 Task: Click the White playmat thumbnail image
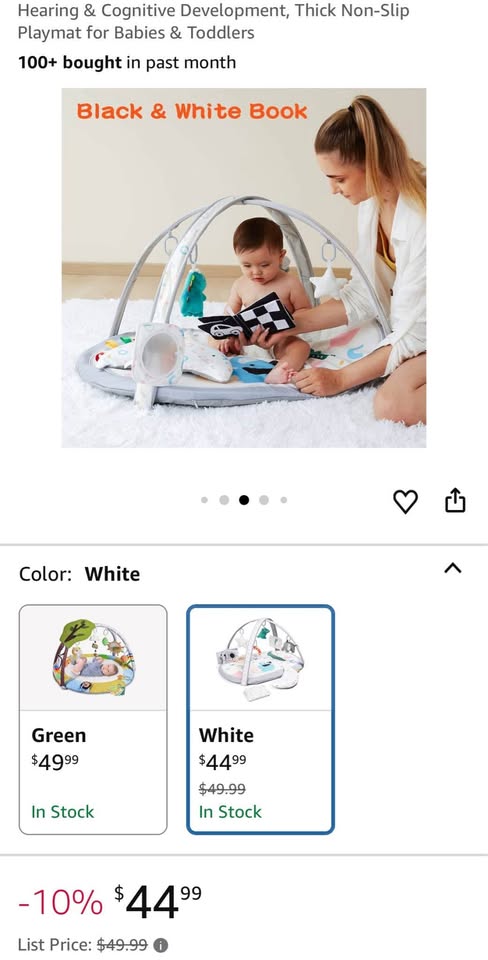pyautogui.click(x=260, y=659)
